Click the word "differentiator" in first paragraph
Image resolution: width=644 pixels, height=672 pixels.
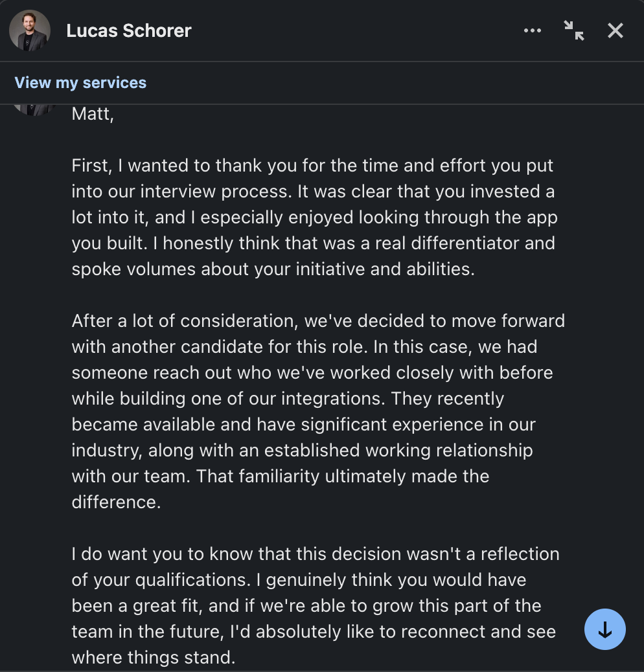pyautogui.click(x=465, y=243)
